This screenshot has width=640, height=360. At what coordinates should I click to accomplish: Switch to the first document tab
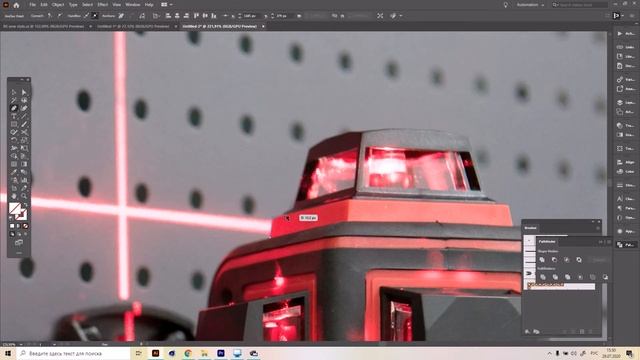click(x=43, y=26)
